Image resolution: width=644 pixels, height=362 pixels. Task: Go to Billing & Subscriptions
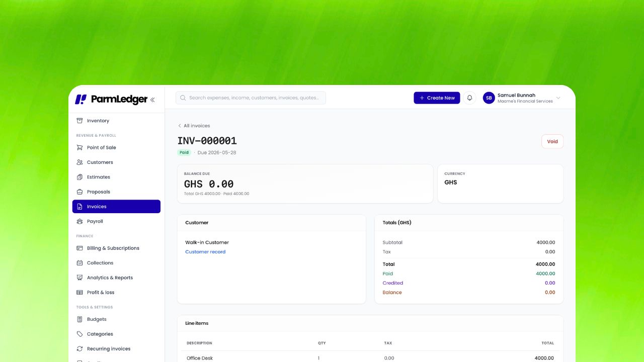(x=117, y=248)
